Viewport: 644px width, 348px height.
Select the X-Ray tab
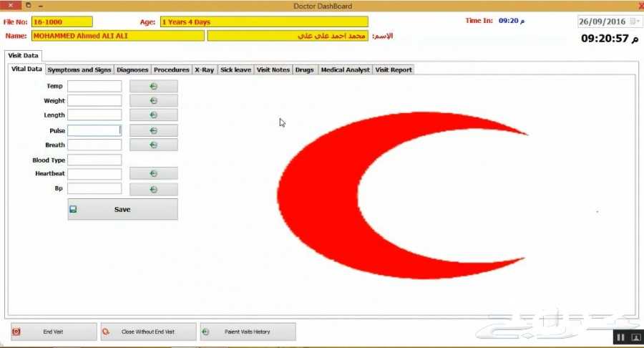pyautogui.click(x=205, y=70)
